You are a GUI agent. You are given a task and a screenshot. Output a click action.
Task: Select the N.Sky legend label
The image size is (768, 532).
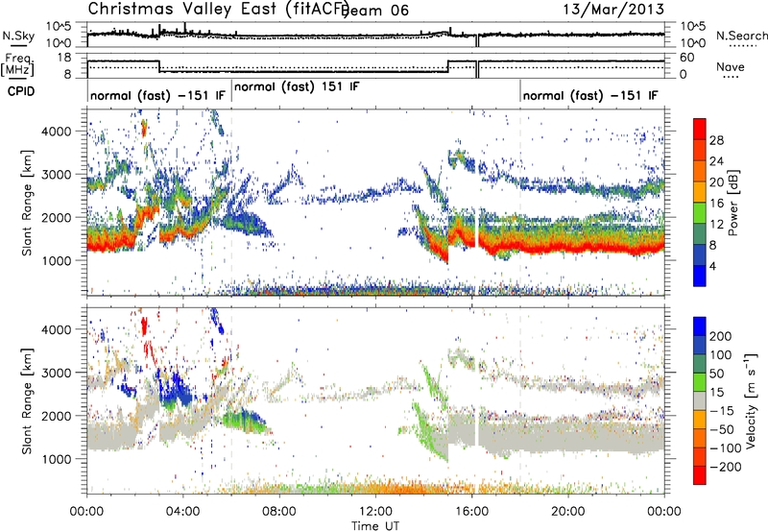coord(18,36)
